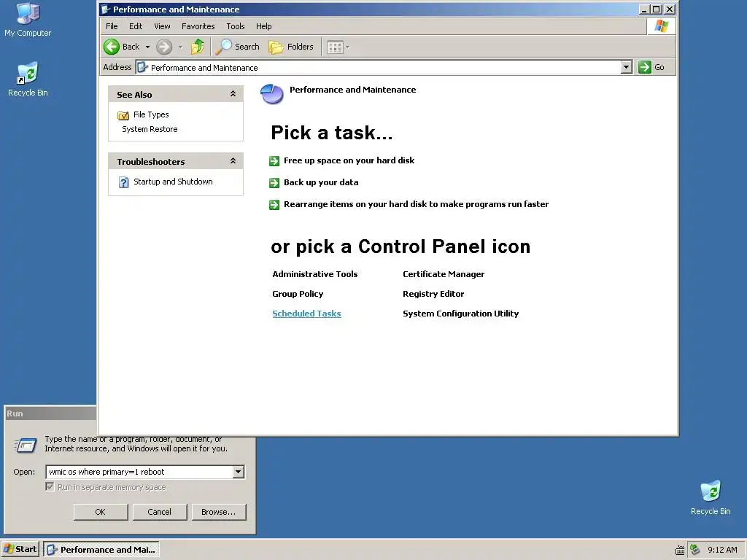Click the keyboard icon in system tray
This screenshot has width=747, height=560.
[680, 550]
